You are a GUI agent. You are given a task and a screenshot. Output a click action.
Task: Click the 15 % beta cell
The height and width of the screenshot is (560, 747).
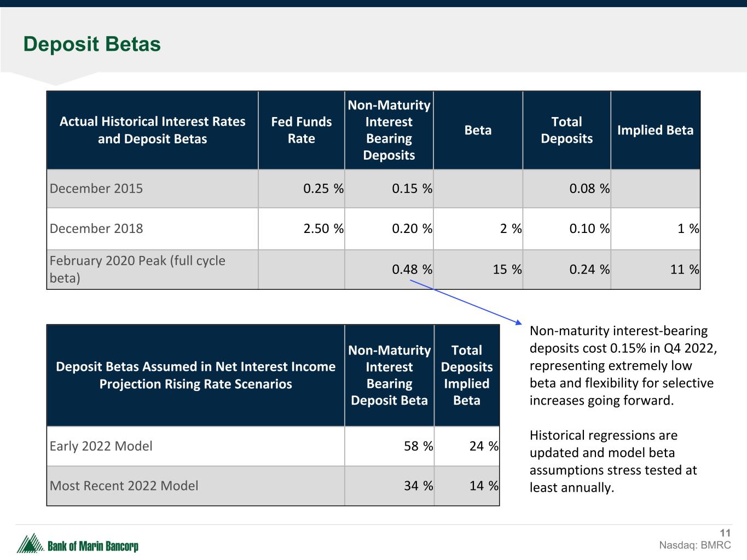507,270
